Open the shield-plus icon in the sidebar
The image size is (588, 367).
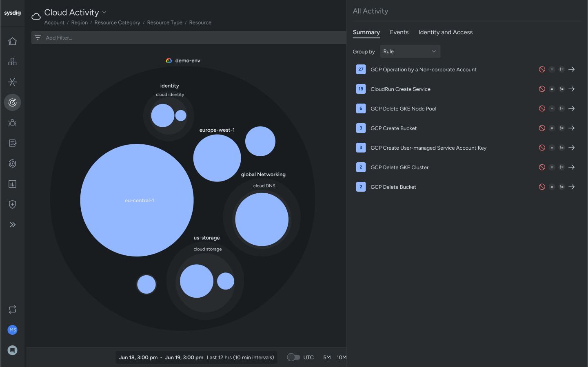click(12, 204)
